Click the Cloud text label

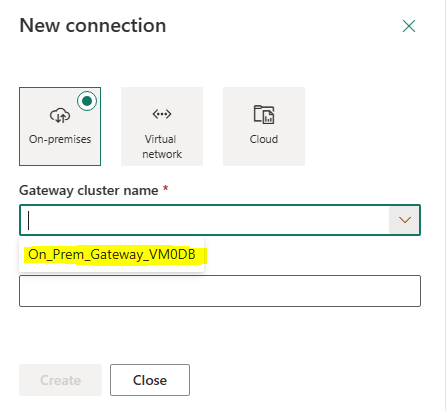point(264,139)
